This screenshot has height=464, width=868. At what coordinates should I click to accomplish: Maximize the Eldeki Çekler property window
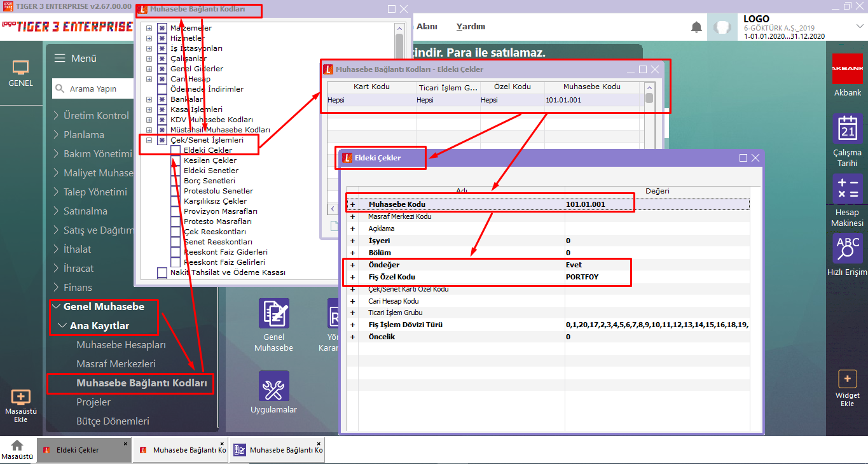(x=743, y=158)
